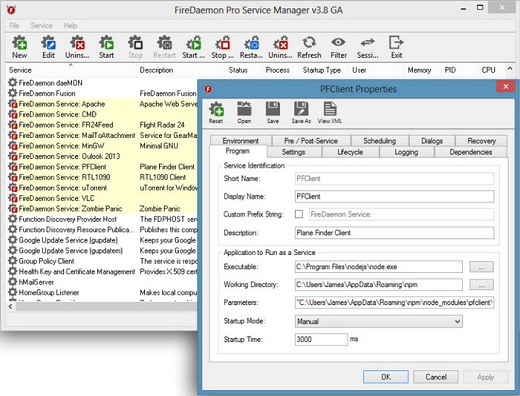Click the Parameters field
Screen dimensions: 520x396
[x=394, y=302]
